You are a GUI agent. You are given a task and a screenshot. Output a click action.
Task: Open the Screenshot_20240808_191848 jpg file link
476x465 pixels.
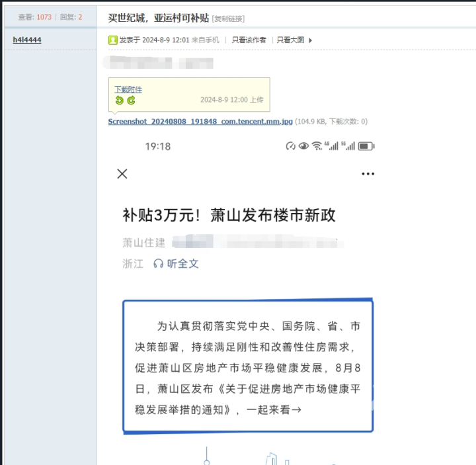click(x=200, y=122)
